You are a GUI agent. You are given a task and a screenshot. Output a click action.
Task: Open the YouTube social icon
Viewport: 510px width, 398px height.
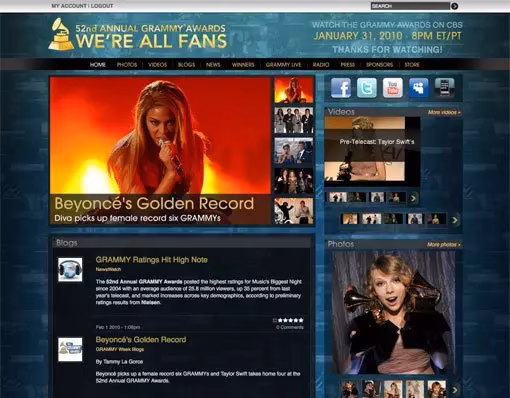pyautogui.click(x=393, y=88)
